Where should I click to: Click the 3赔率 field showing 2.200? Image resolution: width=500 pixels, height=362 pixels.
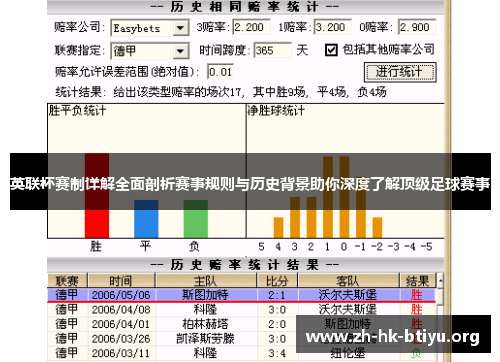click(x=251, y=27)
